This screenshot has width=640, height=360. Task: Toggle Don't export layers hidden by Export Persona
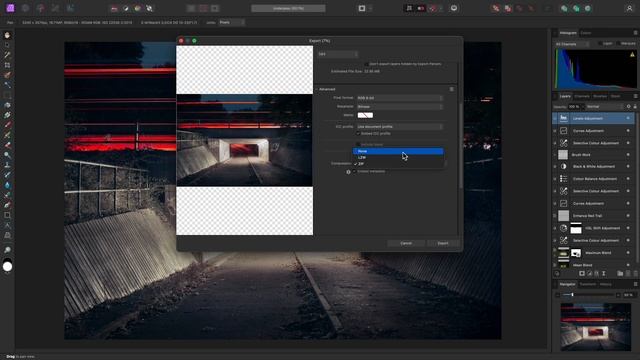click(366, 64)
